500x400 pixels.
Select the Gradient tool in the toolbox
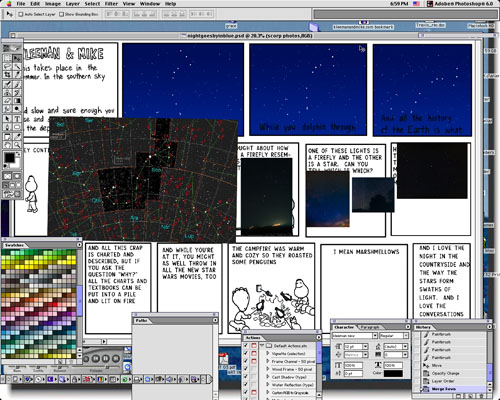point(17,100)
